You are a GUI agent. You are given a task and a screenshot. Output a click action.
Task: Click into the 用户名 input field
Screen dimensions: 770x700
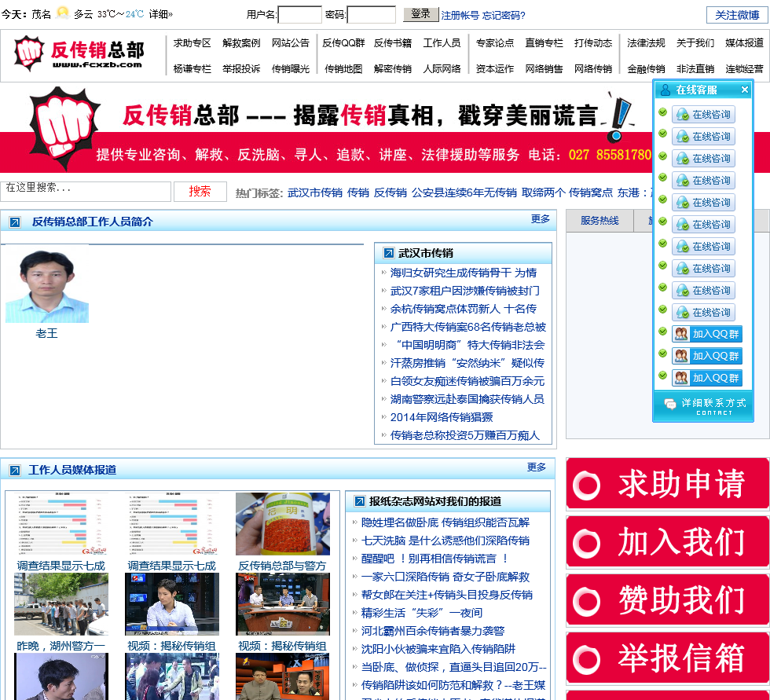pyautogui.click(x=299, y=15)
